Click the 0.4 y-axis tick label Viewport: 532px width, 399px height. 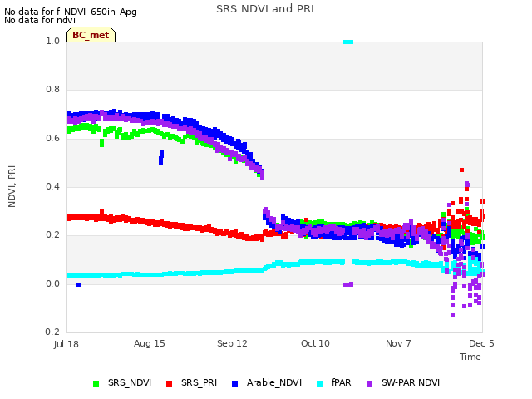click(x=52, y=186)
